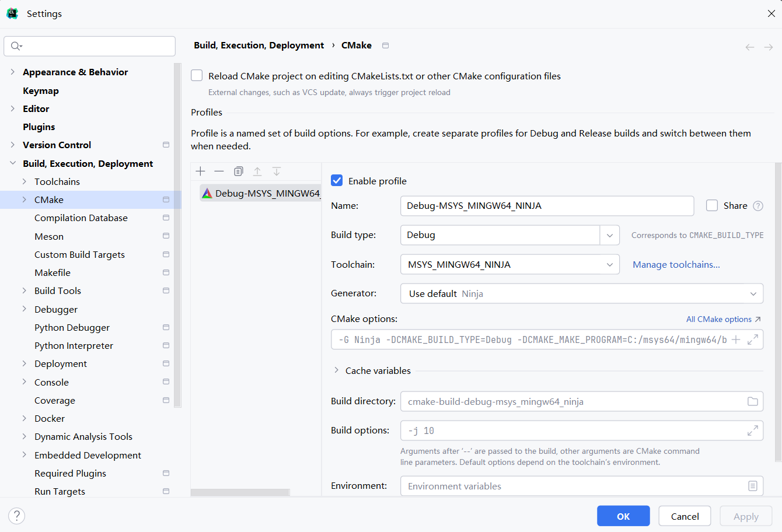
Task: Copy the selected profile
Action: (238, 171)
